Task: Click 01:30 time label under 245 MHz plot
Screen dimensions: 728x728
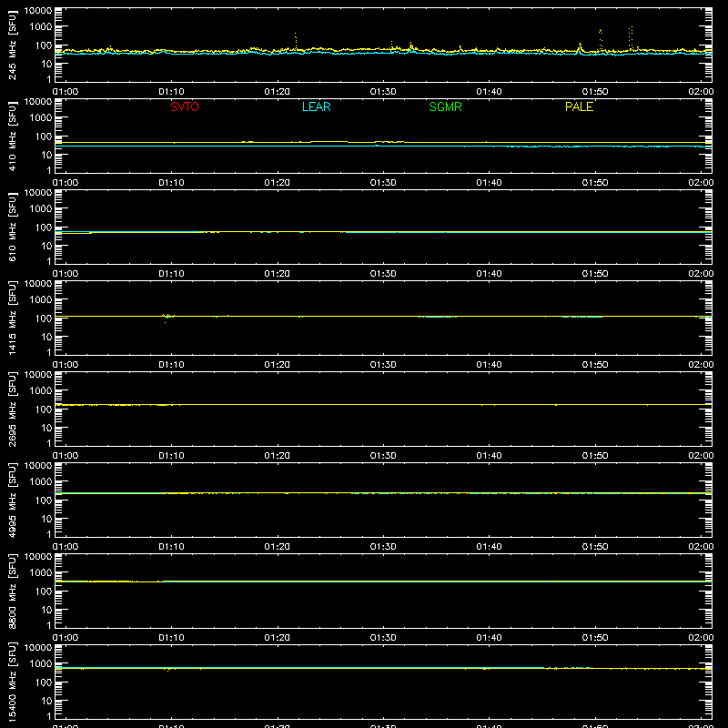Action: pyautogui.click(x=383, y=92)
